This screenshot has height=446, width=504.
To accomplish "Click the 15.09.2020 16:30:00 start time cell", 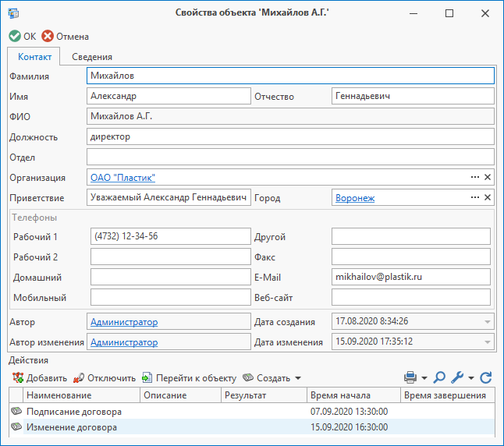I will [349, 427].
